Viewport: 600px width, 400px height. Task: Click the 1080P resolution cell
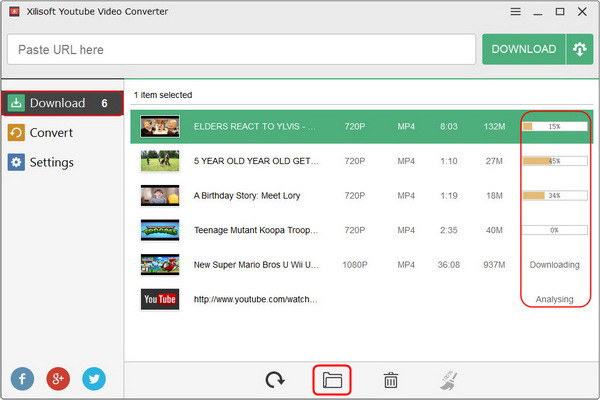click(x=355, y=264)
